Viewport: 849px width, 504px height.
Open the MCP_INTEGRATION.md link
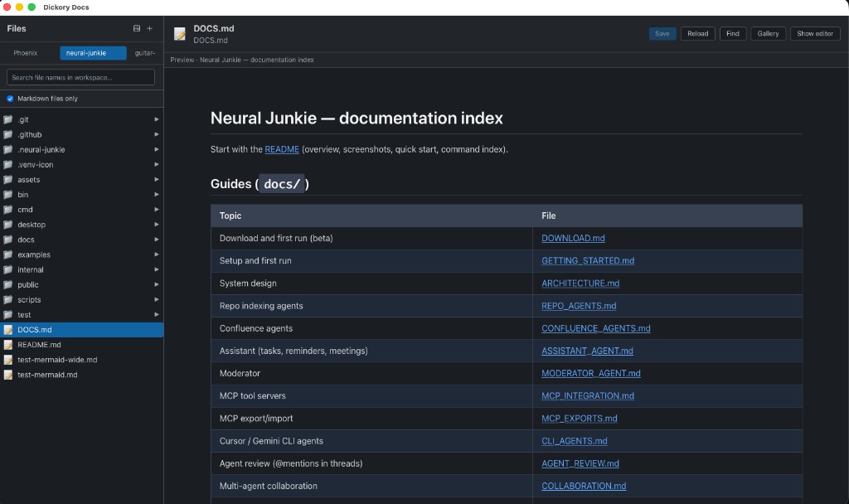pyautogui.click(x=588, y=396)
